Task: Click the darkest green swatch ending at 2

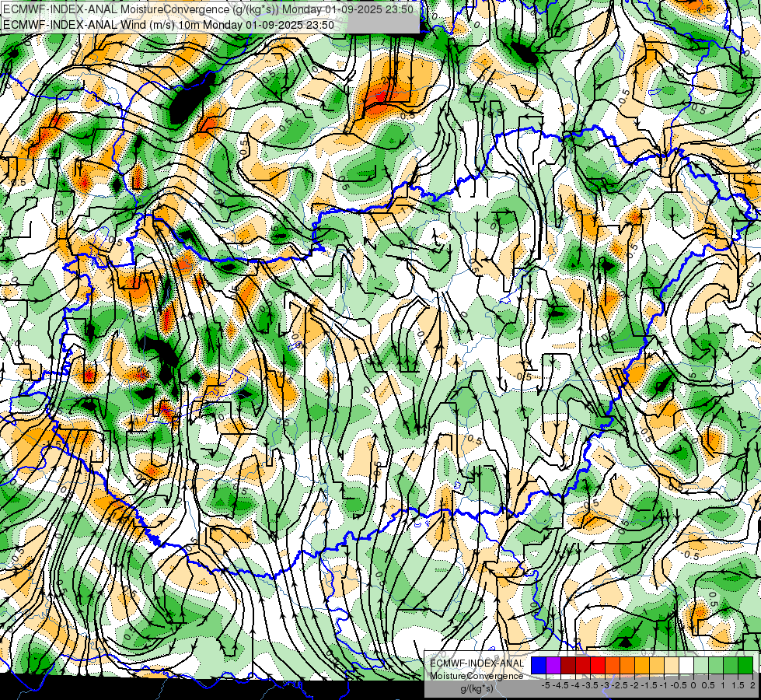Action: click(745, 666)
